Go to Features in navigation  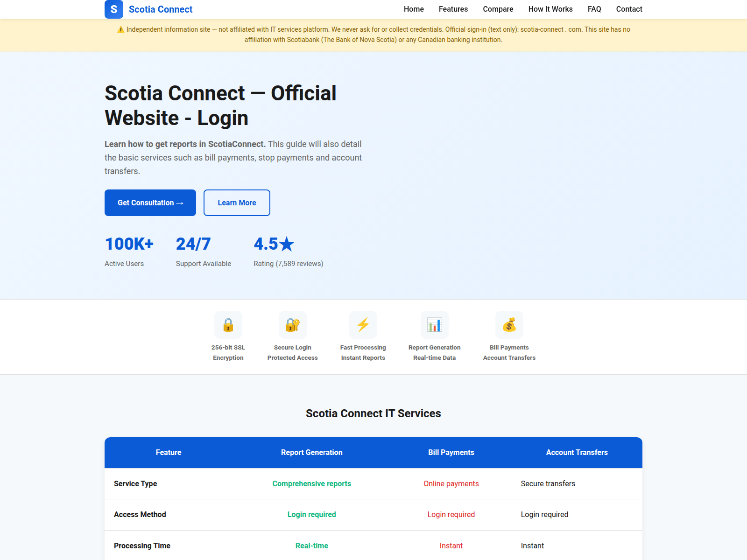click(x=453, y=9)
